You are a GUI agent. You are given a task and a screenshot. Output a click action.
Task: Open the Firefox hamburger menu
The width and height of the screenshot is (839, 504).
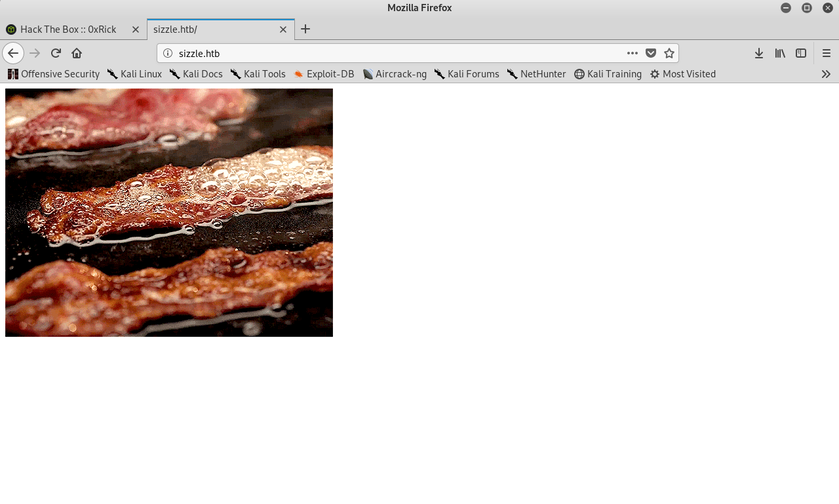(827, 53)
